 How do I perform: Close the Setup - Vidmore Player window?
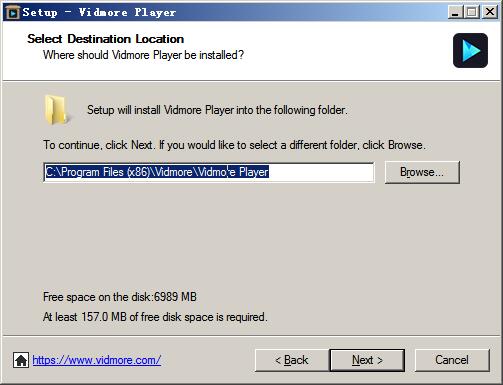[x=490, y=12]
